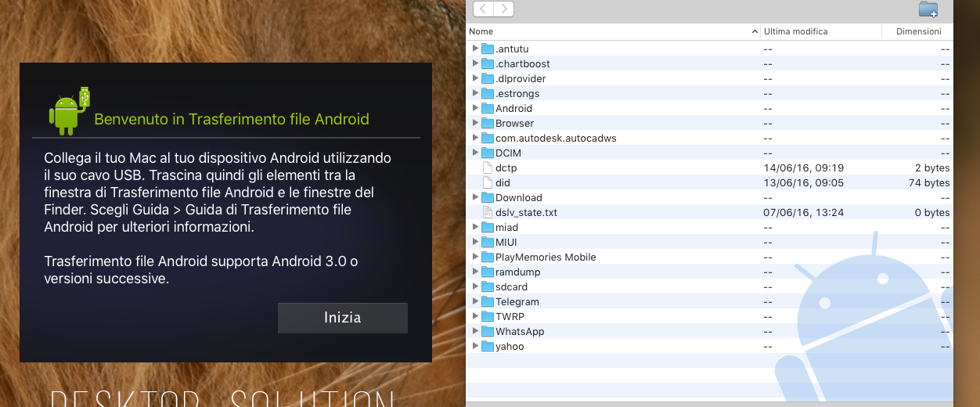Screen dimensions: 980x407
Task: Click the WhatsApp folder icon
Action: pos(488,331)
